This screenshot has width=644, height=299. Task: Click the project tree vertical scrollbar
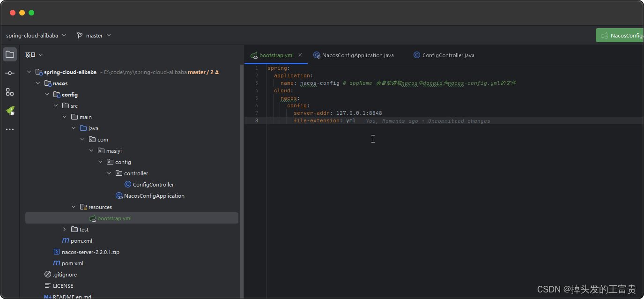(x=241, y=180)
